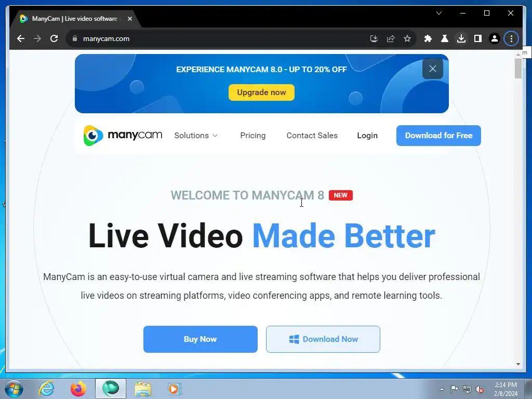Viewport: 532px width, 399px height.
Task: Expand the Solutions dropdown menu
Action: (196, 136)
